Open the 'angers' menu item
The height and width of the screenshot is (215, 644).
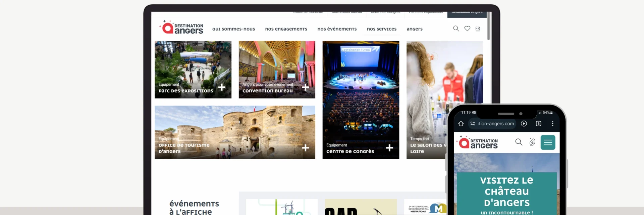(415, 29)
